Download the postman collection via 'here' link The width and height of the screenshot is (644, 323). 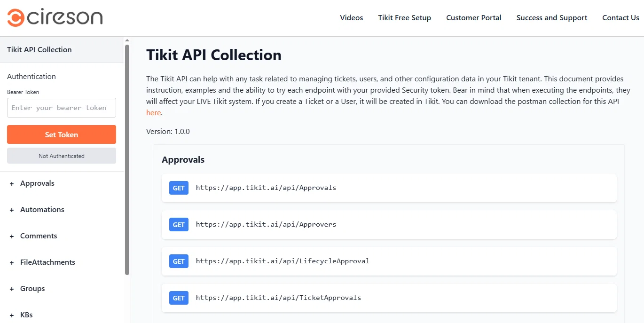pyautogui.click(x=153, y=113)
